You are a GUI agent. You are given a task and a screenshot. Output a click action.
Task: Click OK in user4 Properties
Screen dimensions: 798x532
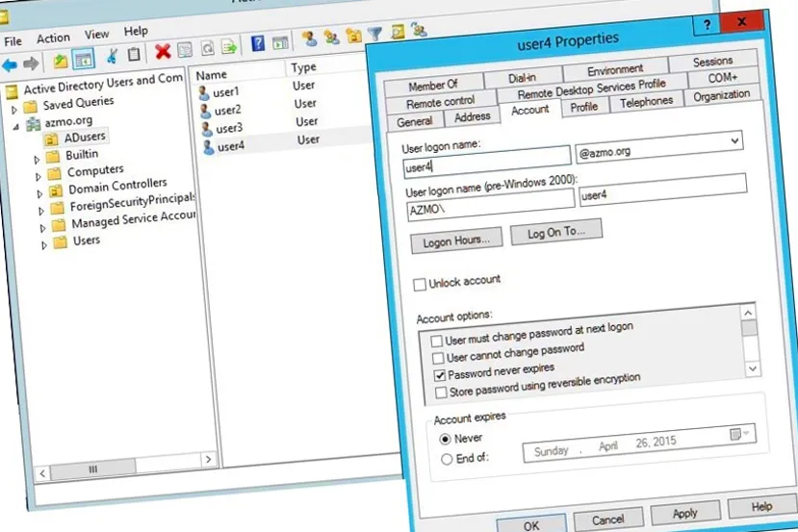point(531,525)
